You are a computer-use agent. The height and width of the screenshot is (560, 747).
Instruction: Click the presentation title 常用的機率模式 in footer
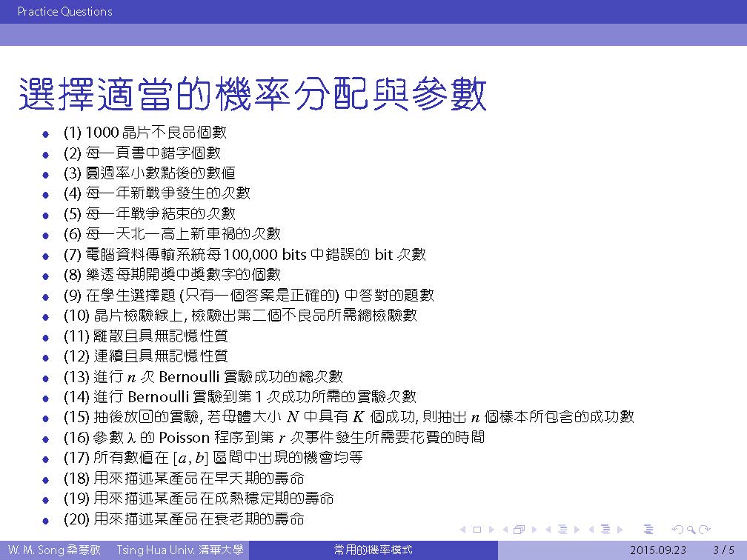(373, 550)
